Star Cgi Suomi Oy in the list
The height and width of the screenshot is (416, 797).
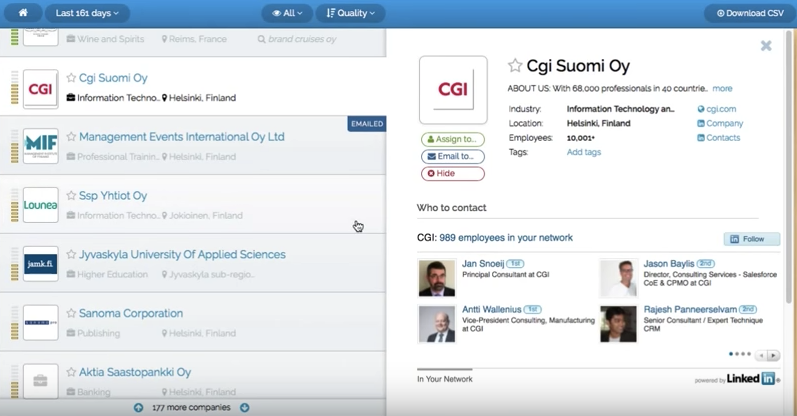[x=71, y=78]
